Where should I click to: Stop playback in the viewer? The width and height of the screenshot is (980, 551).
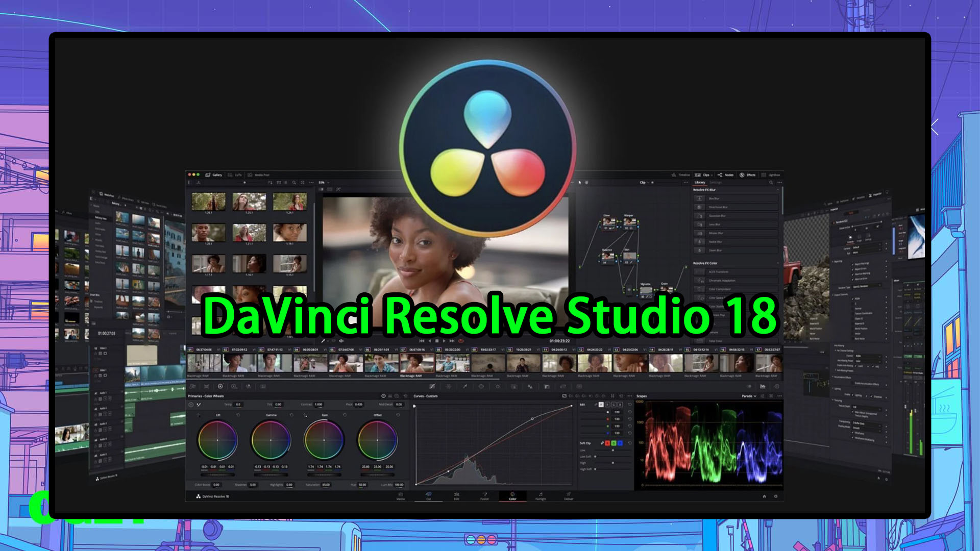coord(436,340)
